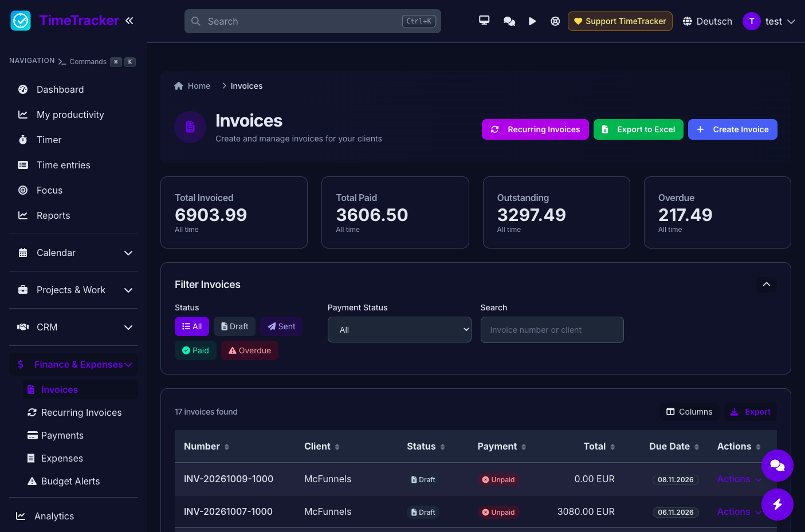The width and height of the screenshot is (805, 532).
Task: Expand Projects & Work section
Action: point(73,290)
